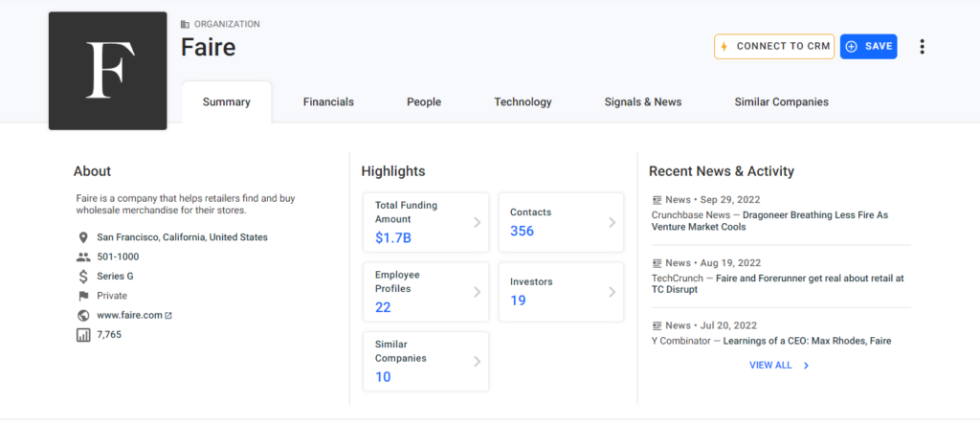Screen dimensions: 980x424
Task: Click the Connect to CRM button
Action: click(x=774, y=47)
